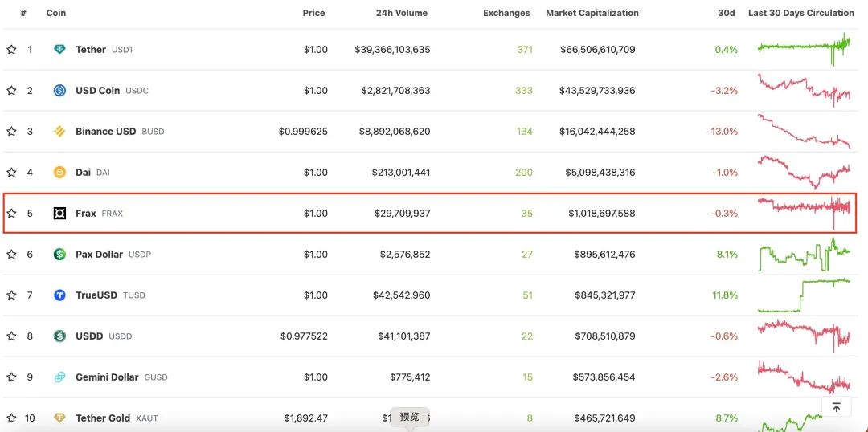Jump back to top with arrow button

pos(837,408)
